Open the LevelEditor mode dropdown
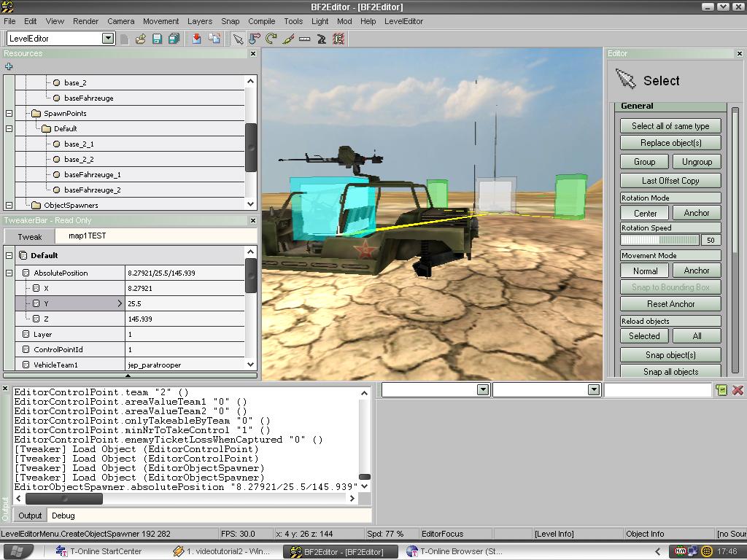This screenshot has height=560, width=747. [108, 38]
